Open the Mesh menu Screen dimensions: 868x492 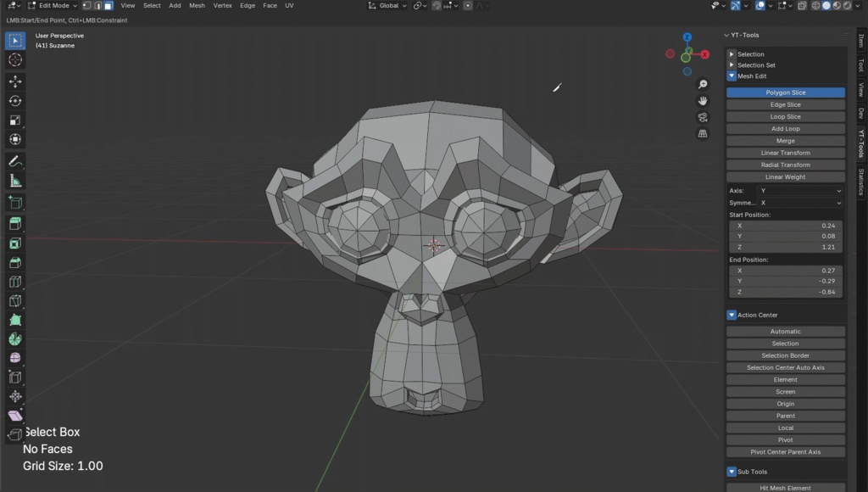197,5
